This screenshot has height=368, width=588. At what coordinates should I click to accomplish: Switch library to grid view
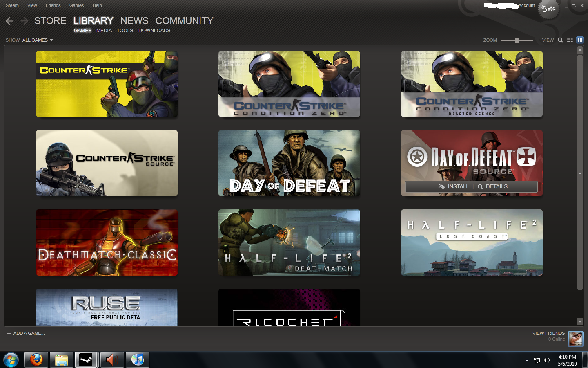pyautogui.click(x=580, y=40)
